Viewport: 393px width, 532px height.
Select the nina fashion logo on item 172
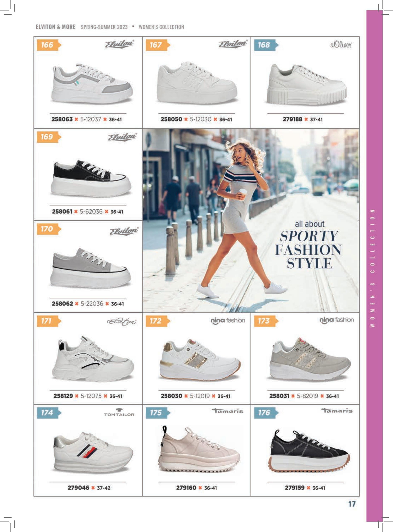coord(228,321)
